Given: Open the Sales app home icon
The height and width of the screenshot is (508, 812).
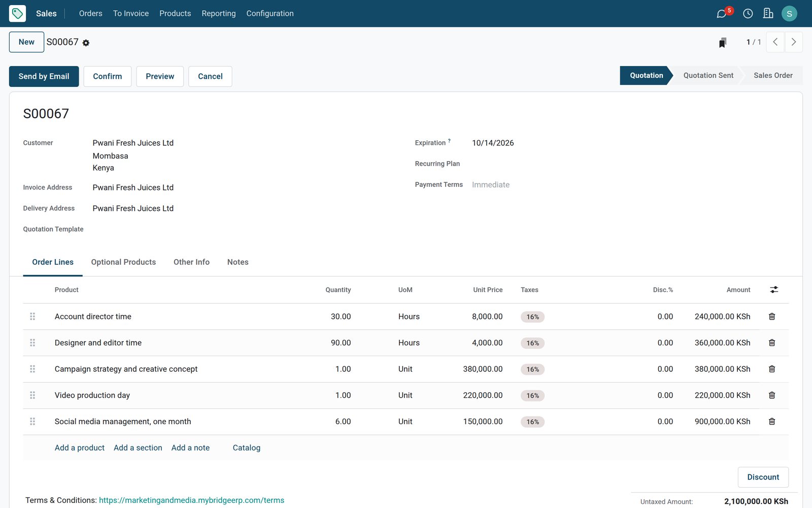Looking at the screenshot, I should tap(17, 13).
